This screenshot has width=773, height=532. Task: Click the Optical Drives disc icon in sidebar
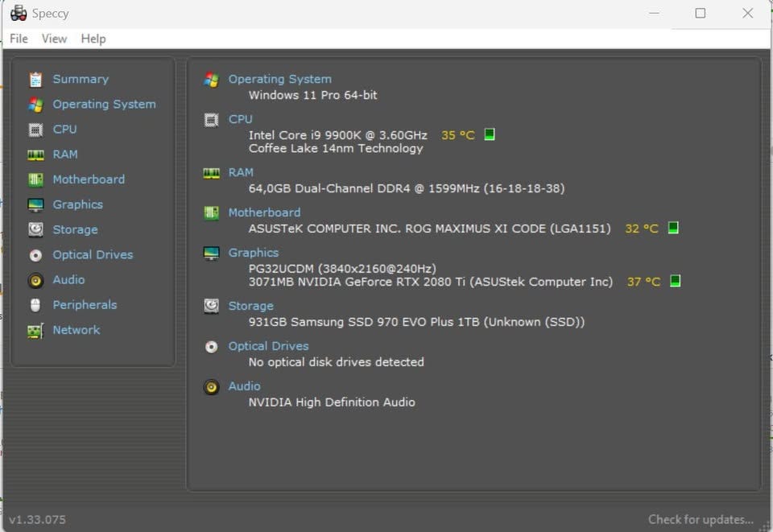click(35, 255)
